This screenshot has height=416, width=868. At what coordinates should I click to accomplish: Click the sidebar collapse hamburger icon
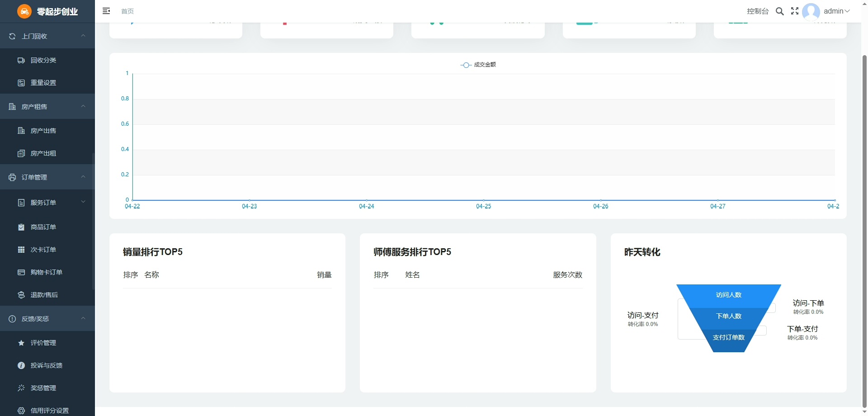tap(106, 11)
